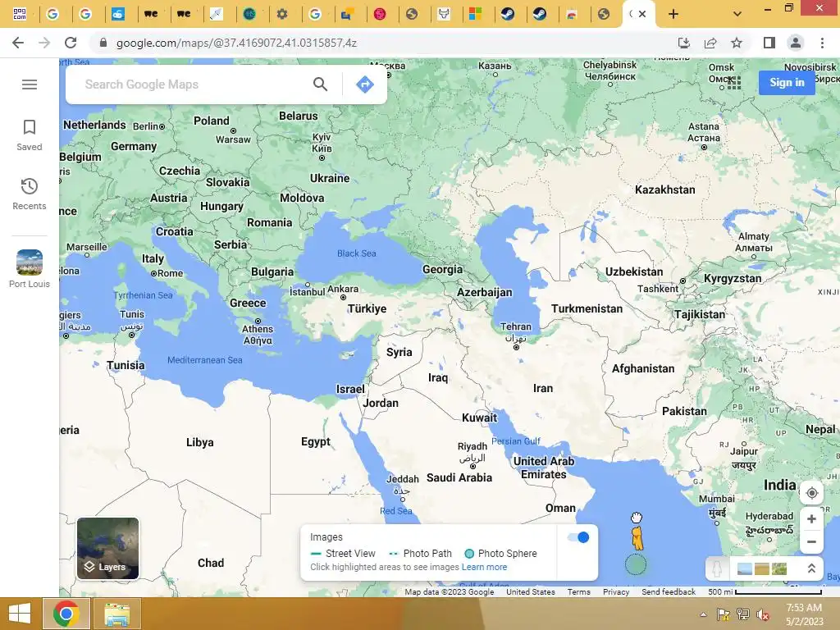Reload the page with refresh icon
The height and width of the screenshot is (630, 840).
71,43
